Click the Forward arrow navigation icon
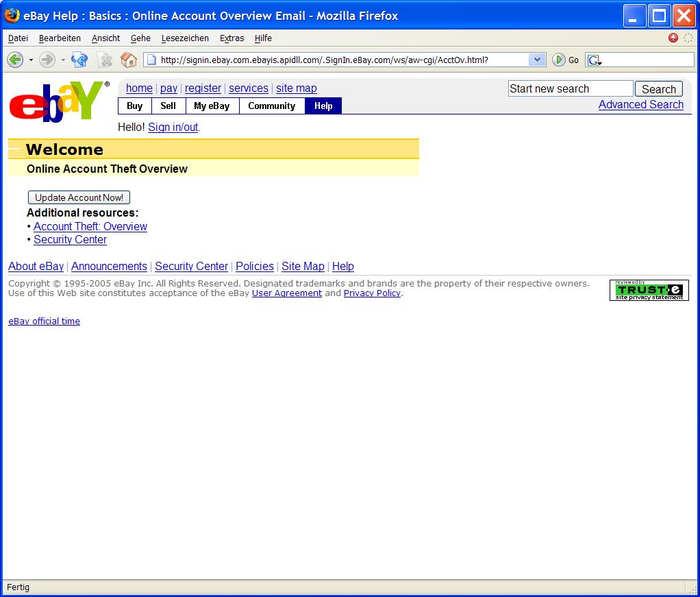This screenshot has width=700, height=597. 47,60
